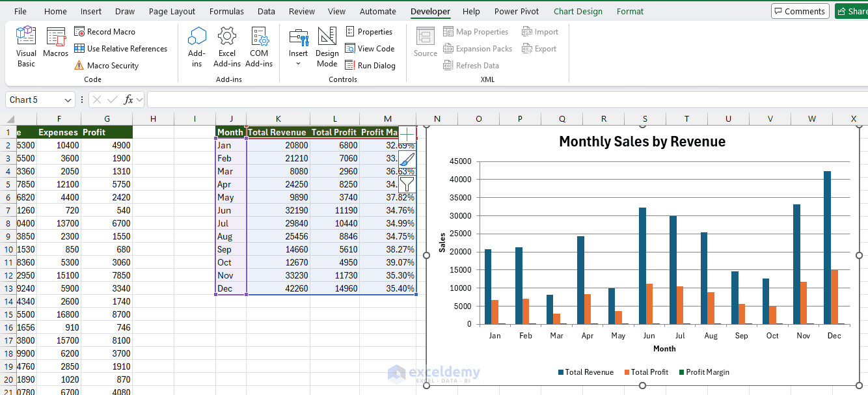Click the Dec Total Revenue bar
868x395 pixels.
tap(827, 247)
